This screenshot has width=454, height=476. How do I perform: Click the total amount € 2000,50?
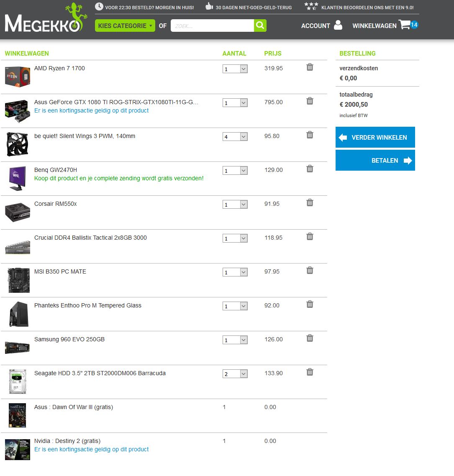coord(354,105)
